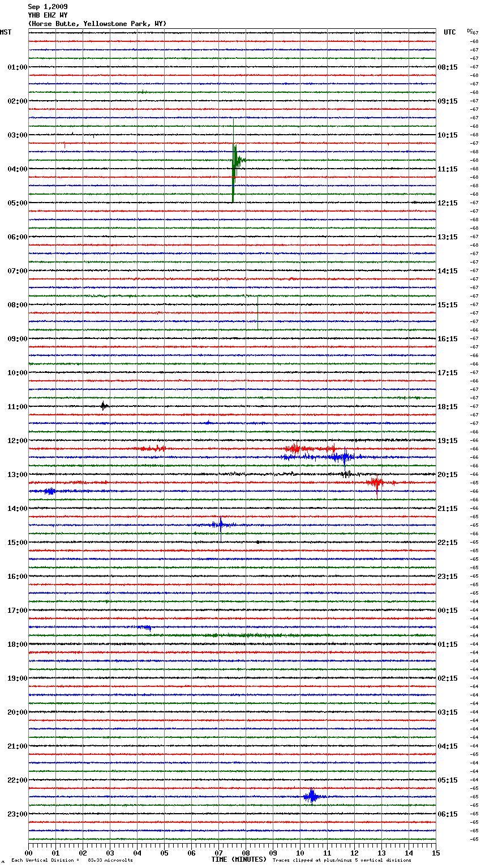Click the '08:15' UTC time label
The height and width of the screenshot is (868, 481).
448,67
